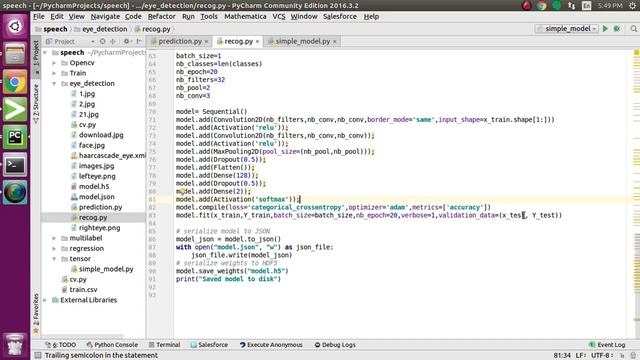Open the Trash in dock

pos(15,345)
